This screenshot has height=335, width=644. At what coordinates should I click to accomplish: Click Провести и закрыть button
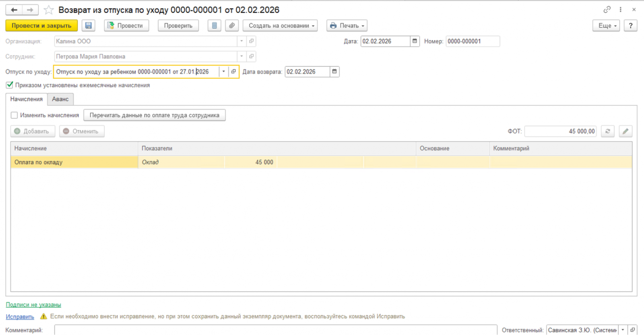click(41, 26)
